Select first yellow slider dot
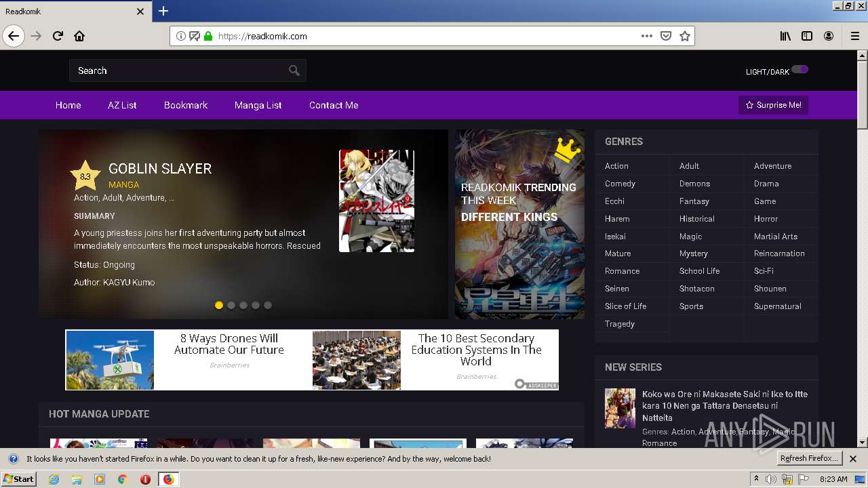 point(219,305)
